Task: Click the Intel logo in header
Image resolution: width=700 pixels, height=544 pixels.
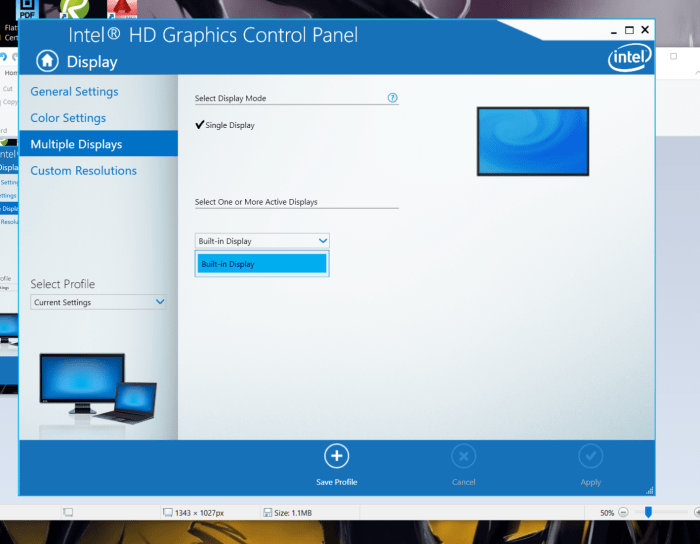Action: click(629, 58)
